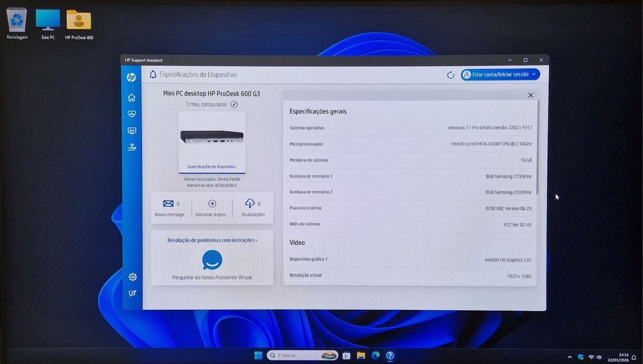Click the 'Adicionar dispos...' label
Screen dimensions: 643x364
click(210, 215)
